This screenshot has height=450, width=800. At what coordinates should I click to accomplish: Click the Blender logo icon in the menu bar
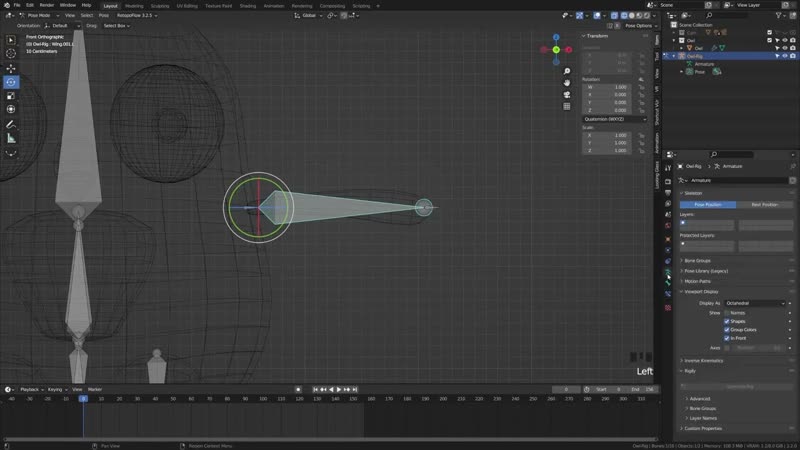click(x=6, y=5)
